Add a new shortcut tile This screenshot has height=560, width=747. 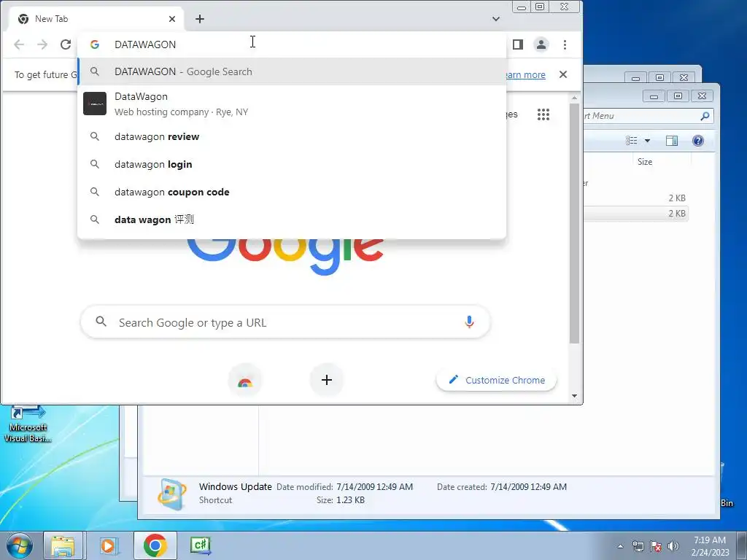(x=327, y=380)
